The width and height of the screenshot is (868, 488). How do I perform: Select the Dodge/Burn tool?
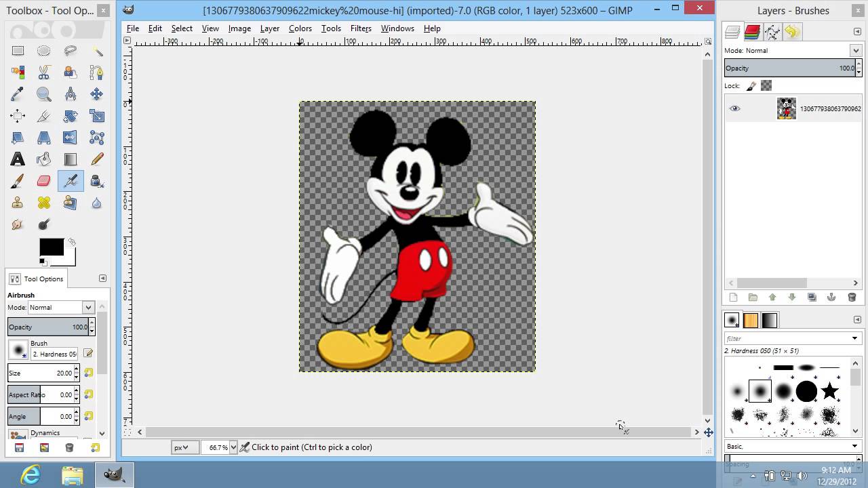click(x=43, y=224)
